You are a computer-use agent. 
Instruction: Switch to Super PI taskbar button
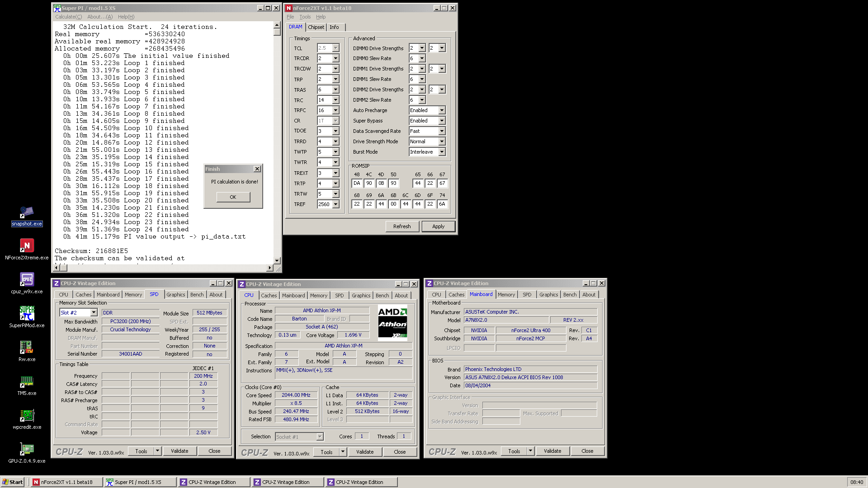click(x=140, y=482)
